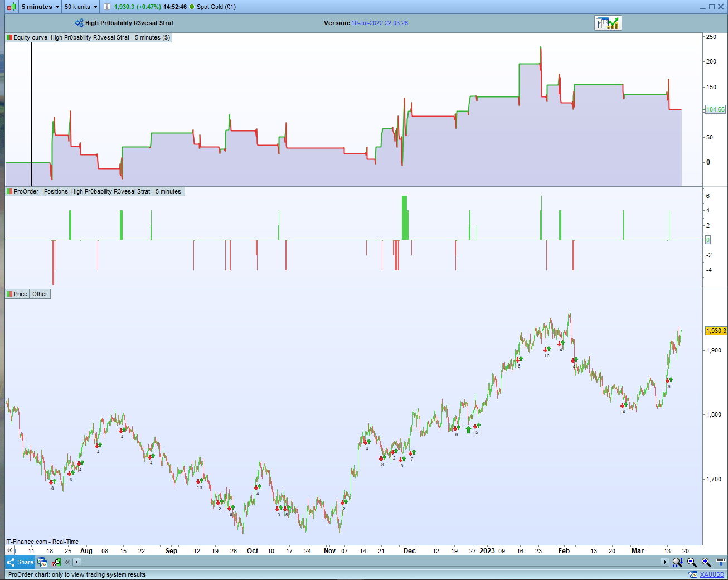Image resolution: width=728 pixels, height=580 pixels.
Task: Click the 14:52:46 time display
Action: [x=175, y=7]
